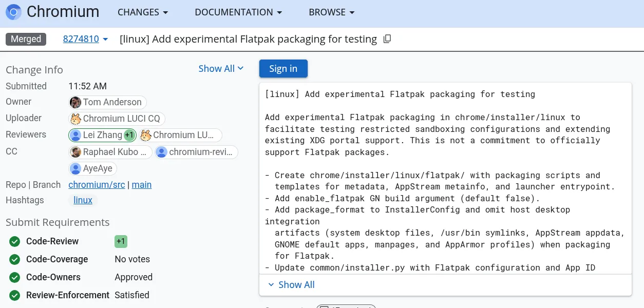Screen dimensions: 644x308
Task: Click the commit message first line
Action: tap(400, 94)
